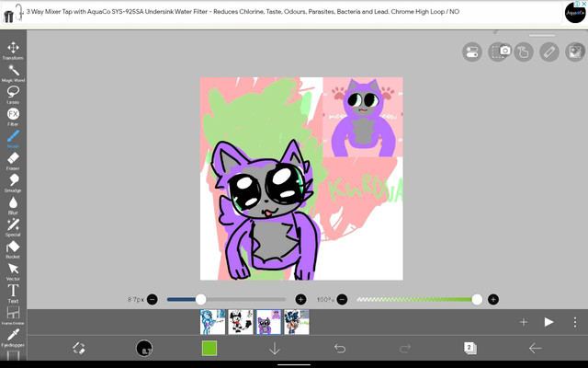Open the green color swatch
Screen dimensions: 588x368
209,349
